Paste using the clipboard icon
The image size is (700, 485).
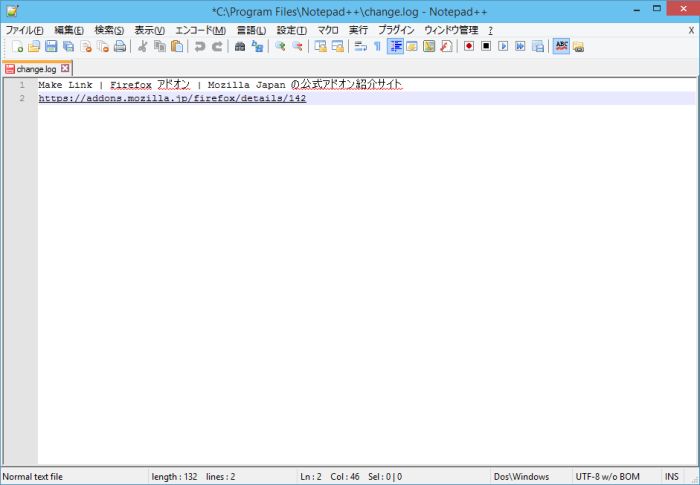(x=177, y=46)
